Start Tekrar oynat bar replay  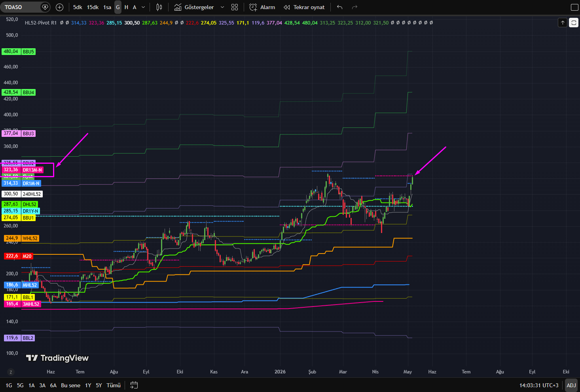304,7
